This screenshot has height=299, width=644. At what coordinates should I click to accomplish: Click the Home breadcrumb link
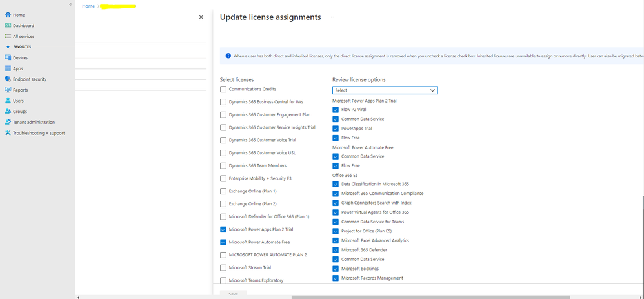point(88,6)
